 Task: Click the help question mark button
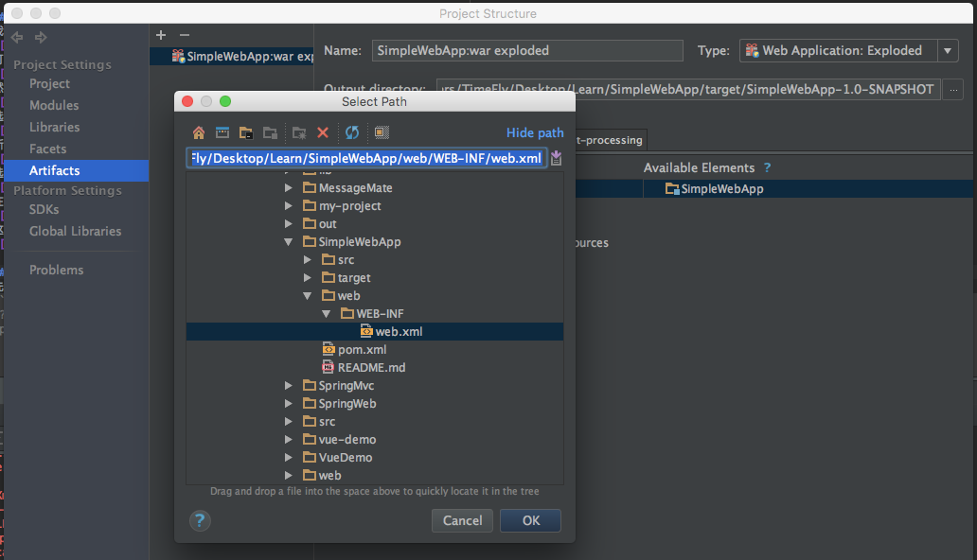(200, 521)
